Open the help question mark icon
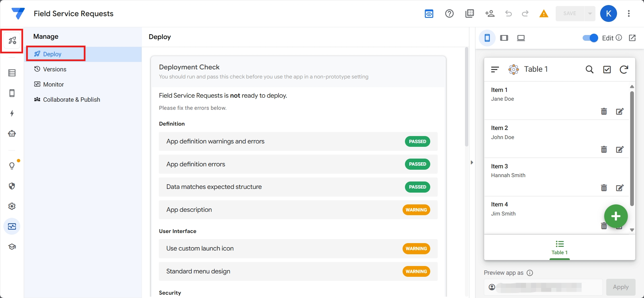This screenshot has width=644, height=298. point(449,13)
